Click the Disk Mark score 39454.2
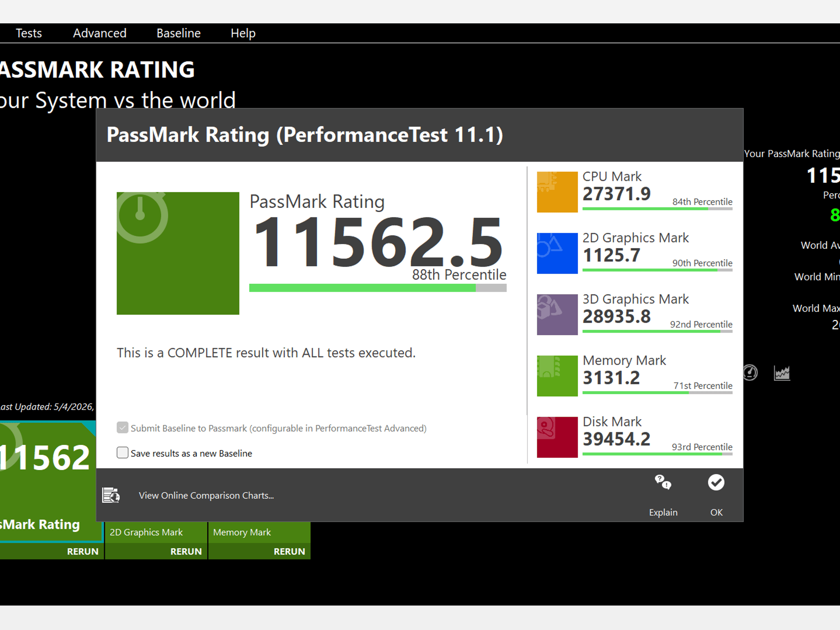Screen dimensions: 840x630 tap(616, 439)
